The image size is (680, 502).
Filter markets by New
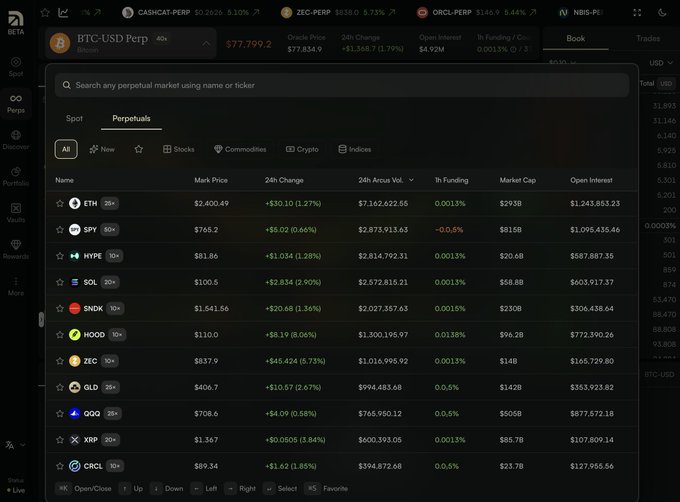click(102, 149)
